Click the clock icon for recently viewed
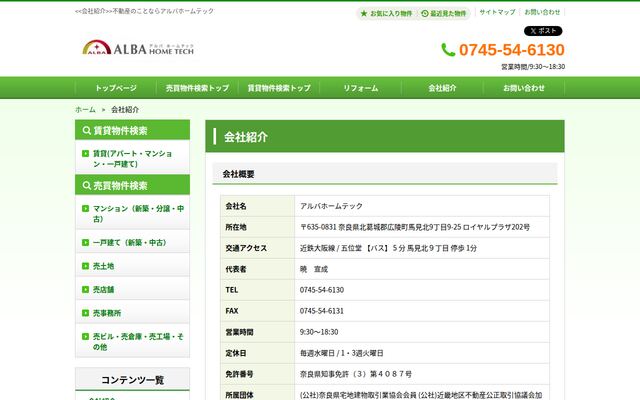The image size is (640, 400). (x=424, y=13)
